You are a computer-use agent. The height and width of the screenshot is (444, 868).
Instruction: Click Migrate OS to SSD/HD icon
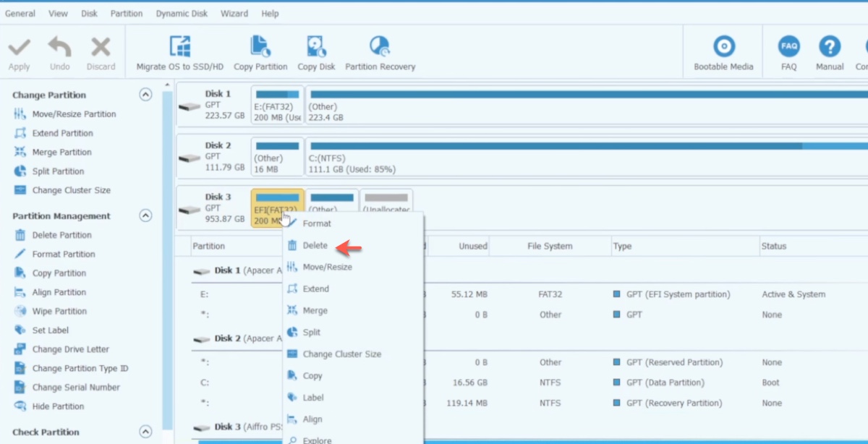click(x=180, y=48)
